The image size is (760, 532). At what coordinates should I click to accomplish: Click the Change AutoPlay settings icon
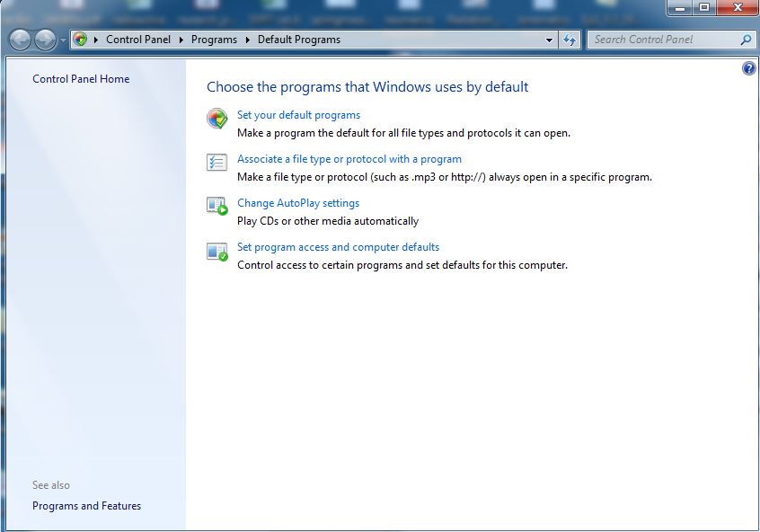pos(217,206)
